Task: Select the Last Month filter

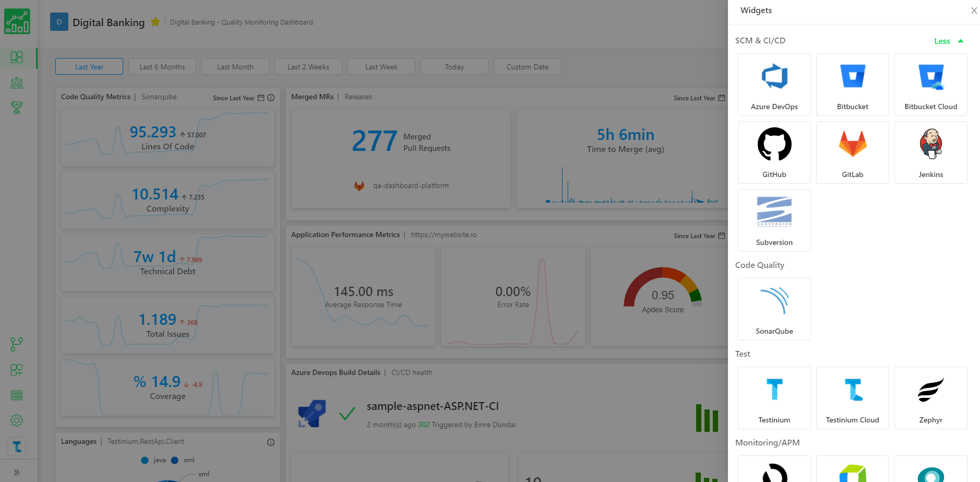Action: [235, 67]
